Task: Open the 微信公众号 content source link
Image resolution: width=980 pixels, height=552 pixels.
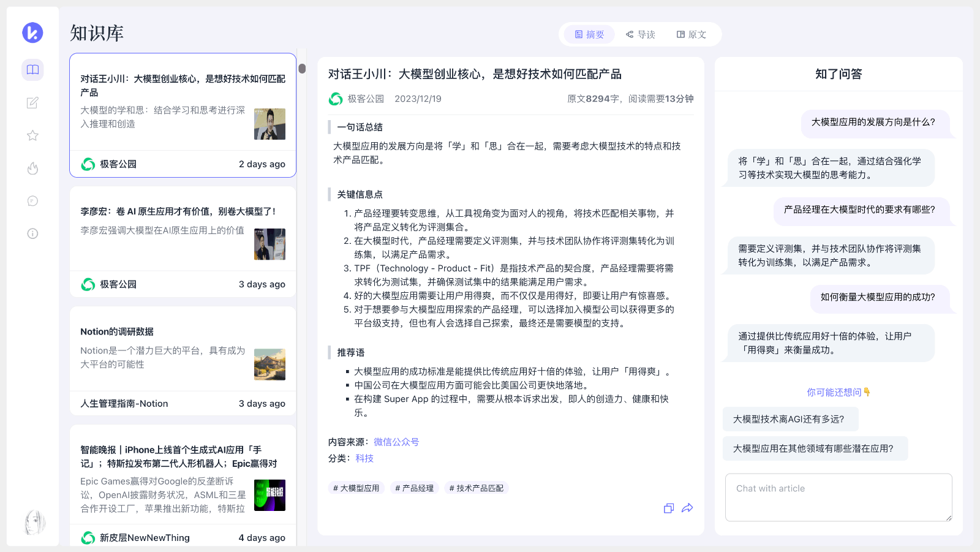Action: pos(396,441)
